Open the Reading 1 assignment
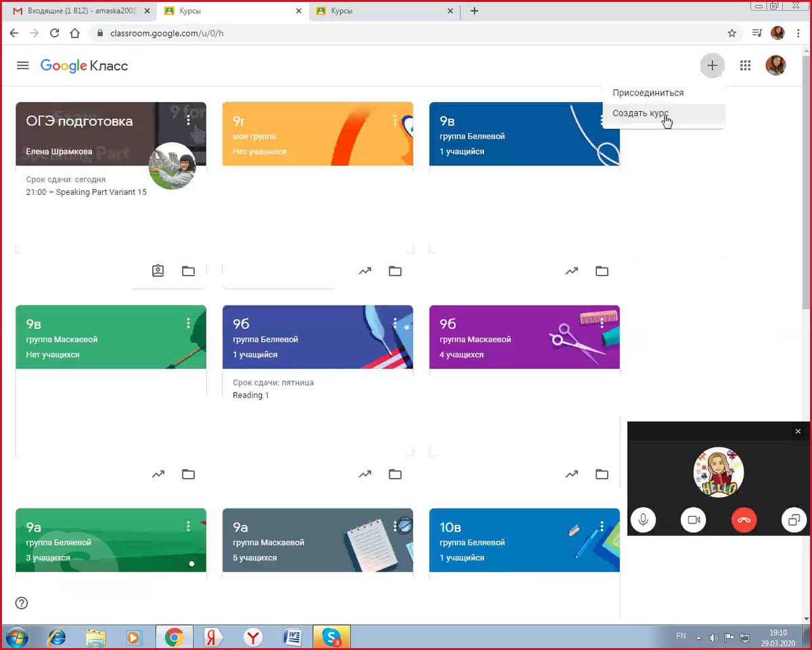Viewport: 812px width, 650px height. pyautogui.click(x=251, y=395)
